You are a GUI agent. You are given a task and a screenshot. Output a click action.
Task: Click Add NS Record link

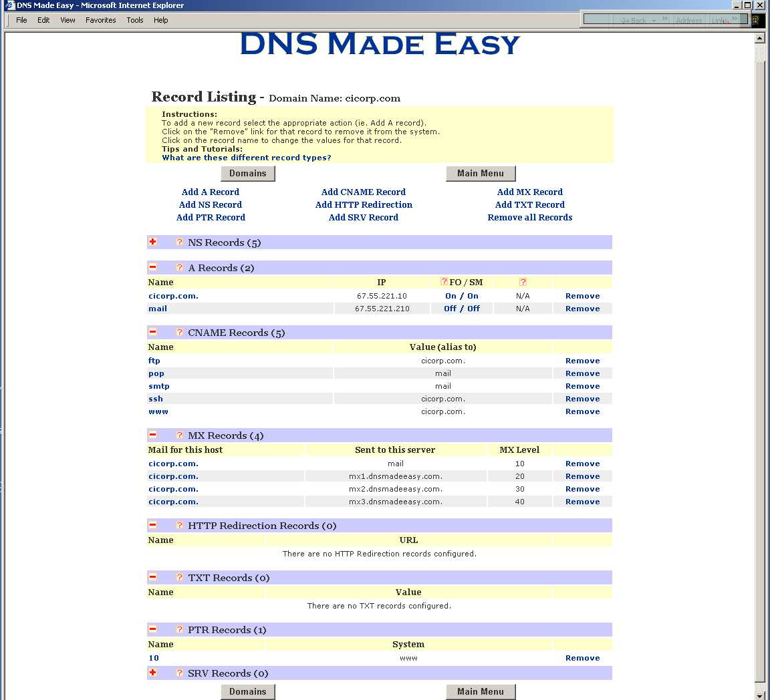pyautogui.click(x=210, y=204)
